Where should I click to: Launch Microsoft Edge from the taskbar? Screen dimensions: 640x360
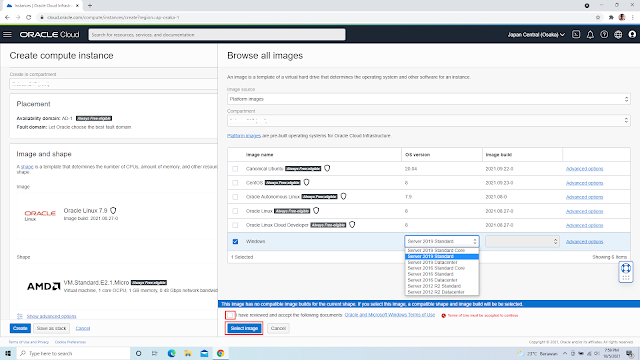tap(171, 353)
